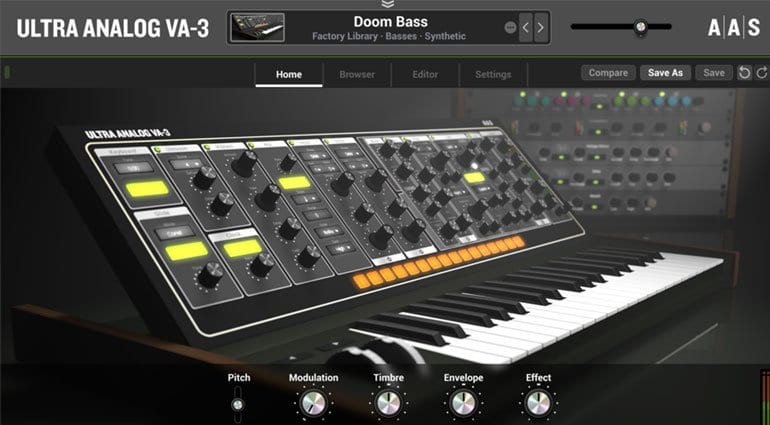
Task: Toggle Compare mode on
Action: click(x=608, y=73)
